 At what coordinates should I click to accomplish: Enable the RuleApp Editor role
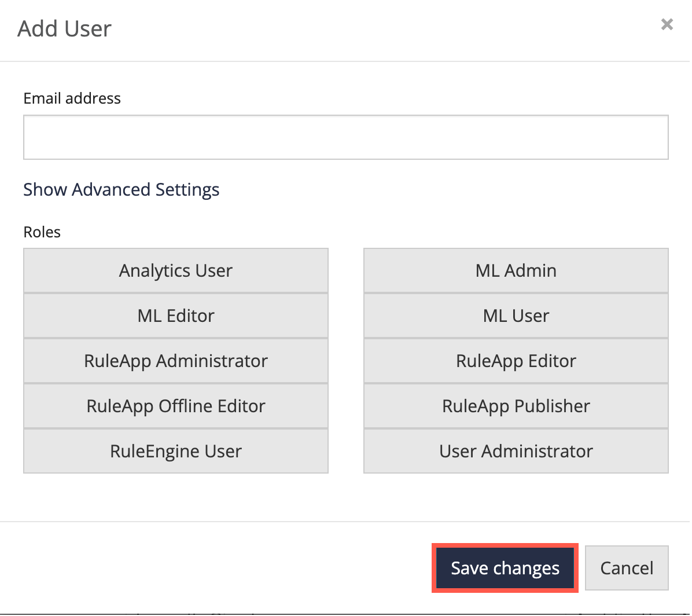(x=516, y=361)
